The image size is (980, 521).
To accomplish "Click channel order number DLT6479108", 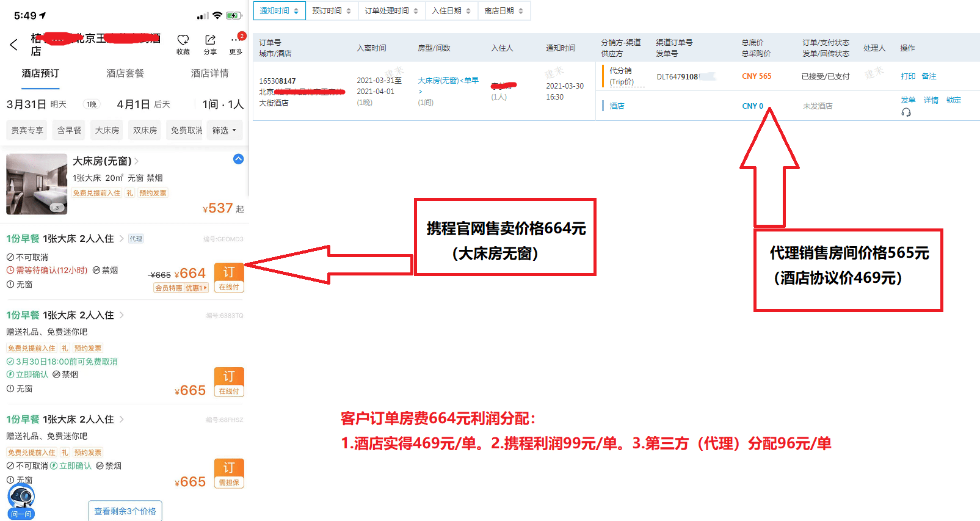I will tap(677, 77).
